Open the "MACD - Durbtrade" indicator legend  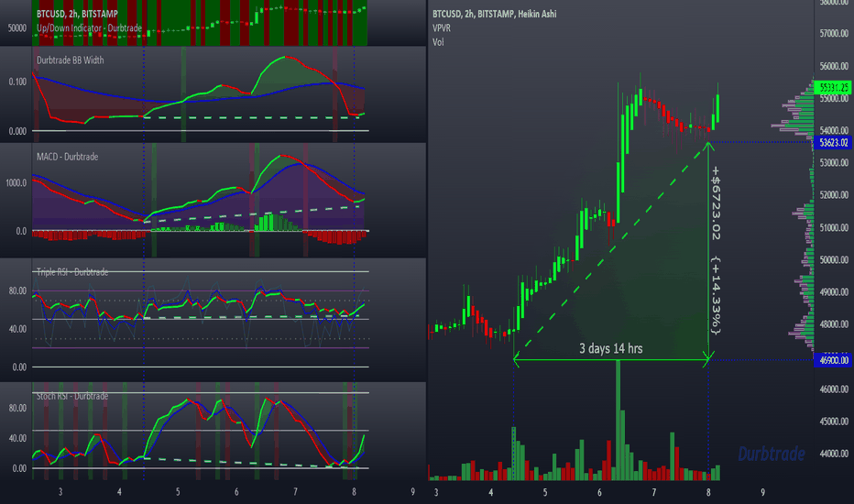68,157
